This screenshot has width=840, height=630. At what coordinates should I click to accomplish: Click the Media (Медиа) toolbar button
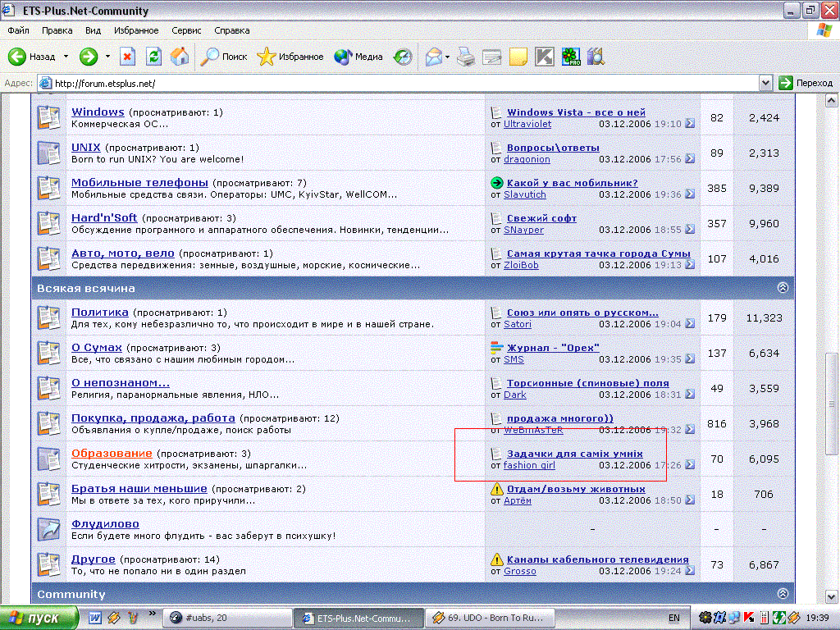tap(359, 57)
